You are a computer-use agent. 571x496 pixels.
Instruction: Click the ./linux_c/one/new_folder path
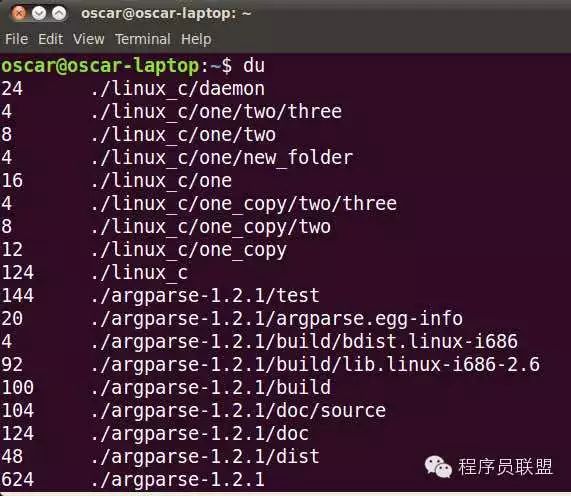tap(222, 158)
